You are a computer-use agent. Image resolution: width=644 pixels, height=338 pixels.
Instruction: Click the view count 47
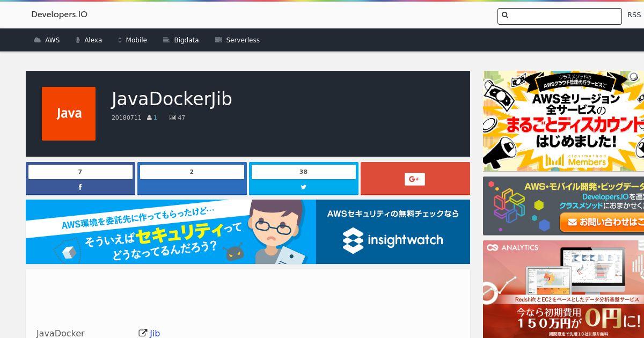(181, 117)
